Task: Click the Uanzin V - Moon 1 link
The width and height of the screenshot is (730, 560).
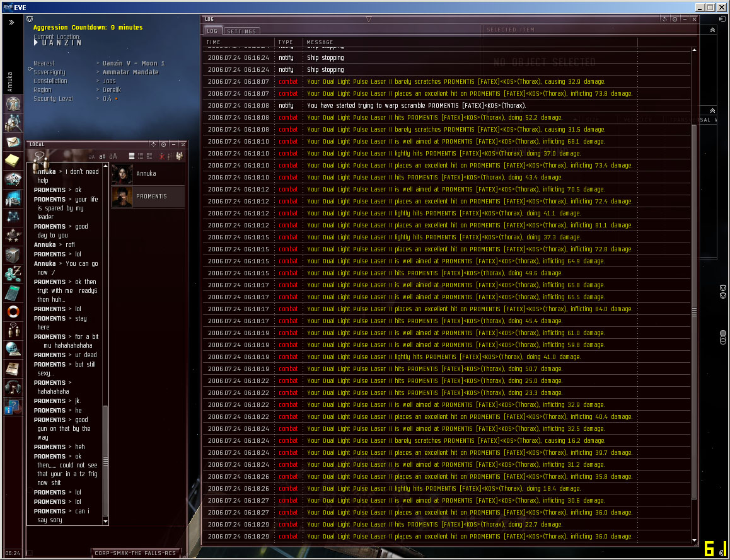Action: coord(134,63)
